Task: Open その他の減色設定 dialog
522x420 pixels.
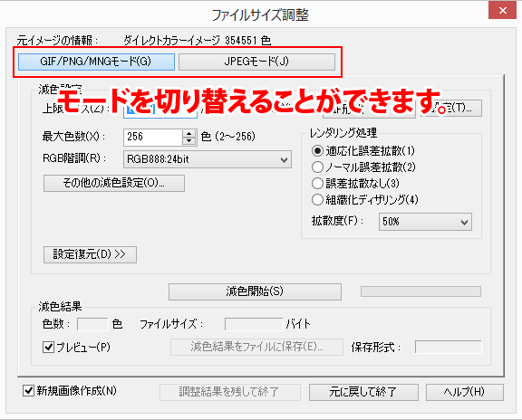Action: click(114, 183)
